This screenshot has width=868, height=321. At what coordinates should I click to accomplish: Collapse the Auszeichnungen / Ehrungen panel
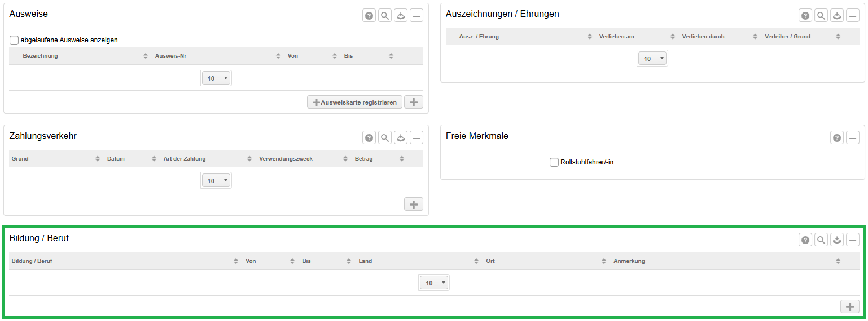coord(853,16)
